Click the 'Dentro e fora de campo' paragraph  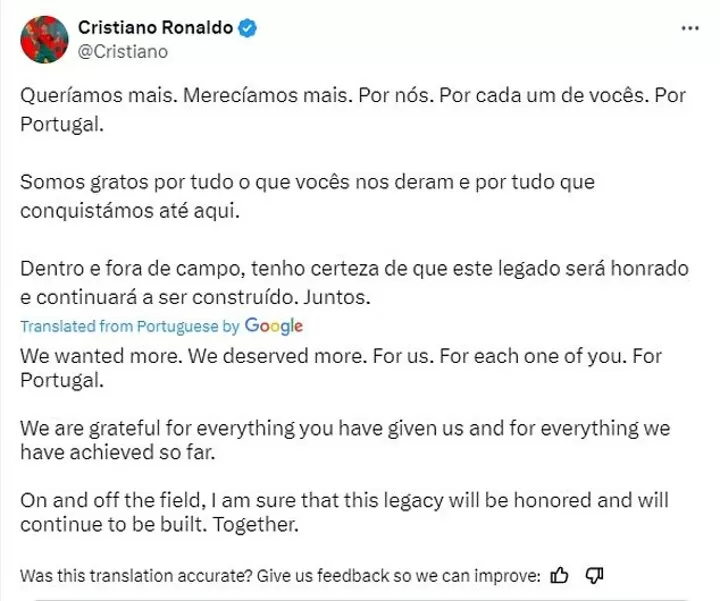[x=354, y=283]
